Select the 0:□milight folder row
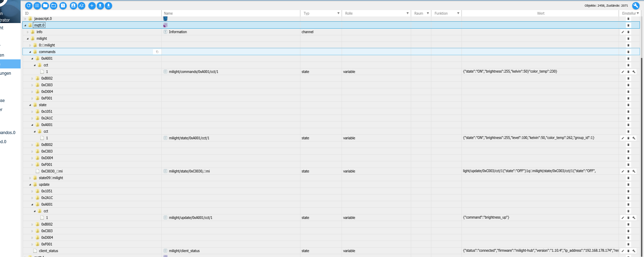644x257 pixels. pos(47,45)
